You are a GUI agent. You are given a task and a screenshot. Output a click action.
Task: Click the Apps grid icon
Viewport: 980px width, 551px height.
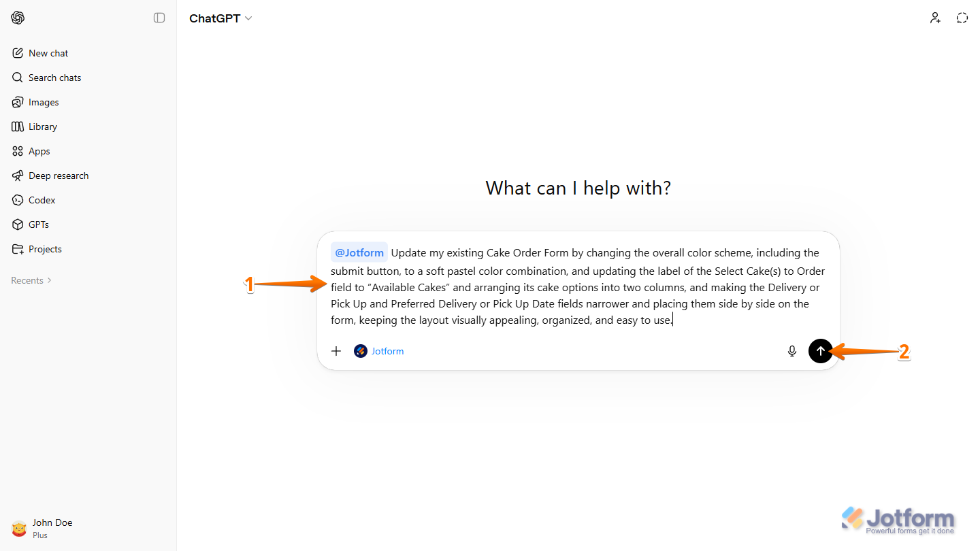pyautogui.click(x=18, y=151)
